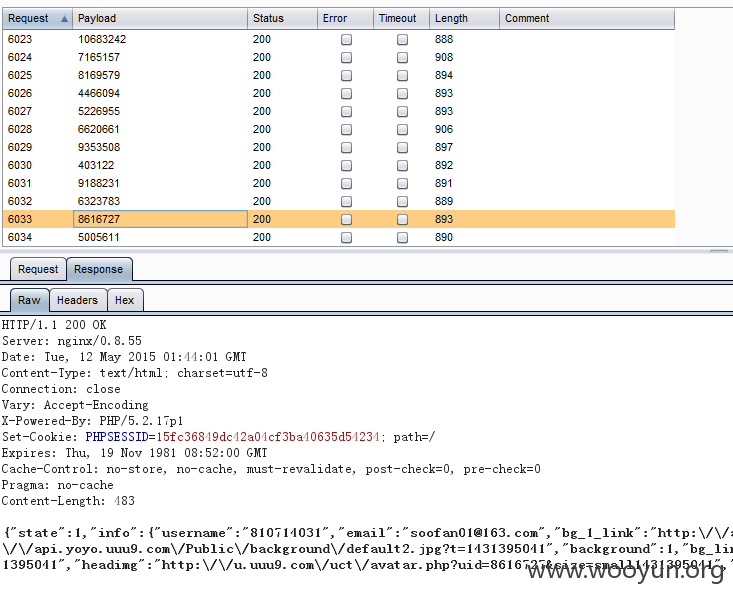Click length value 908

pos(444,58)
